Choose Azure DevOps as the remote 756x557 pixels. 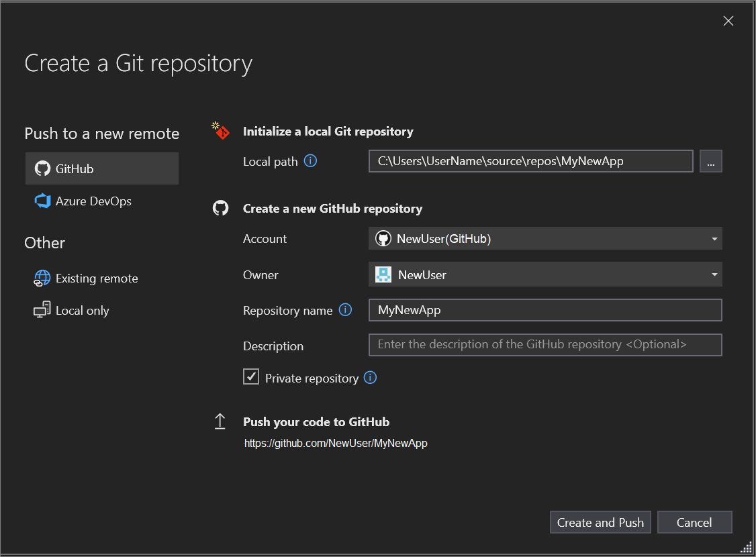pyautogui.click(x=93, y=201)
